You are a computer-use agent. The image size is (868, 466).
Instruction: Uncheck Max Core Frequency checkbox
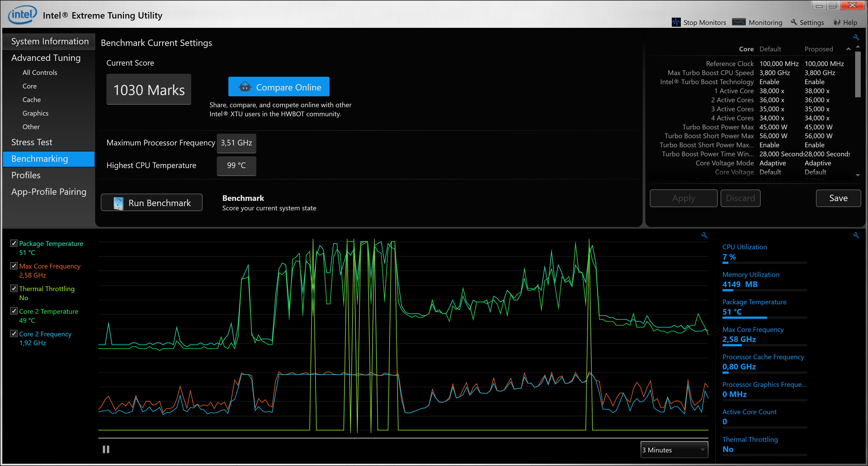(x=14, y=266)
